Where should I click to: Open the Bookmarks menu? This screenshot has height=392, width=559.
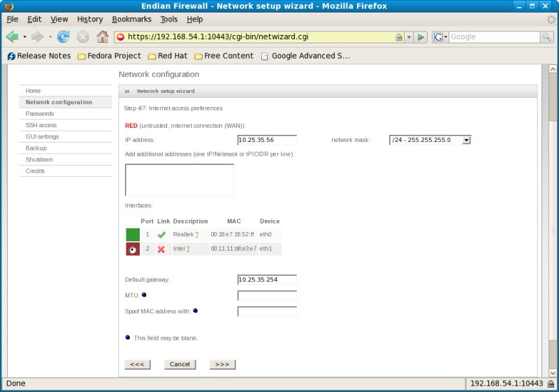tap(131, 20)
